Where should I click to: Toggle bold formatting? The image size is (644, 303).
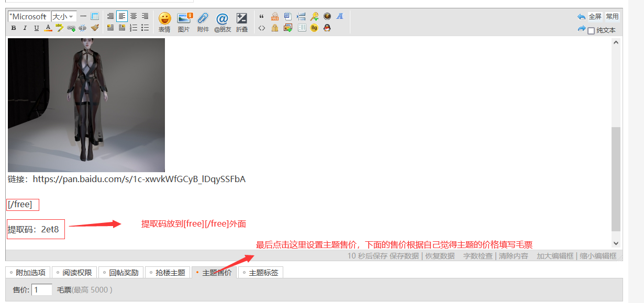14,28
